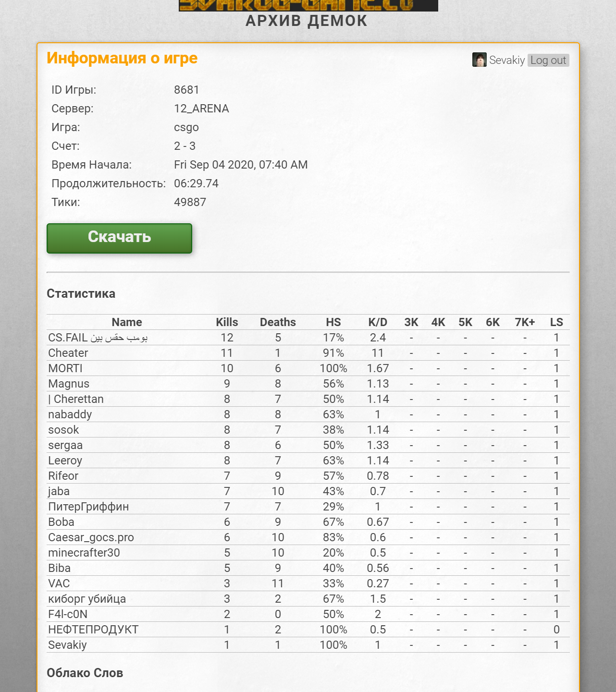Image resolution: width=616 pixels, height=692 pixels.
Task: Select player name Rifeor
Action: click(63, 476)
